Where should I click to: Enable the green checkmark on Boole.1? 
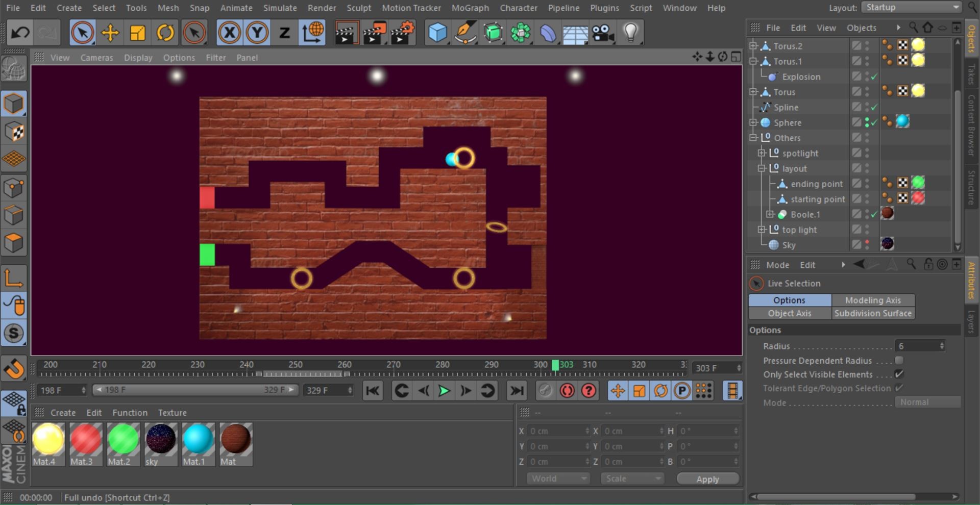coord(874,214)
